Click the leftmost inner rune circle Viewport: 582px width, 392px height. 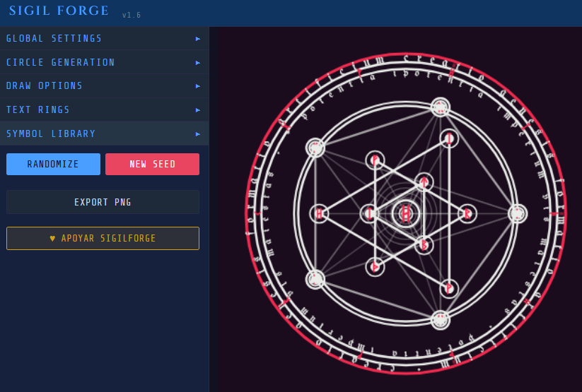click(319, 213)
